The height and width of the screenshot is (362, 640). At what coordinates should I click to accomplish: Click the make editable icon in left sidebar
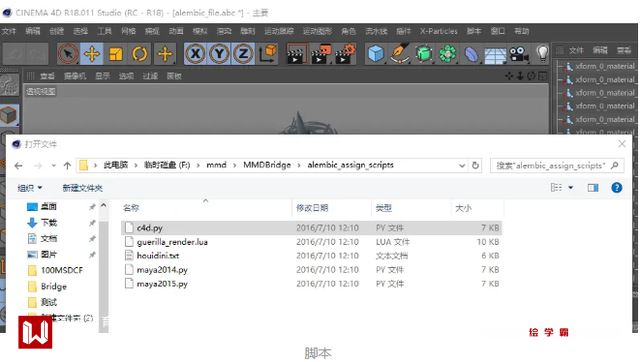click(x=9, y=85)
